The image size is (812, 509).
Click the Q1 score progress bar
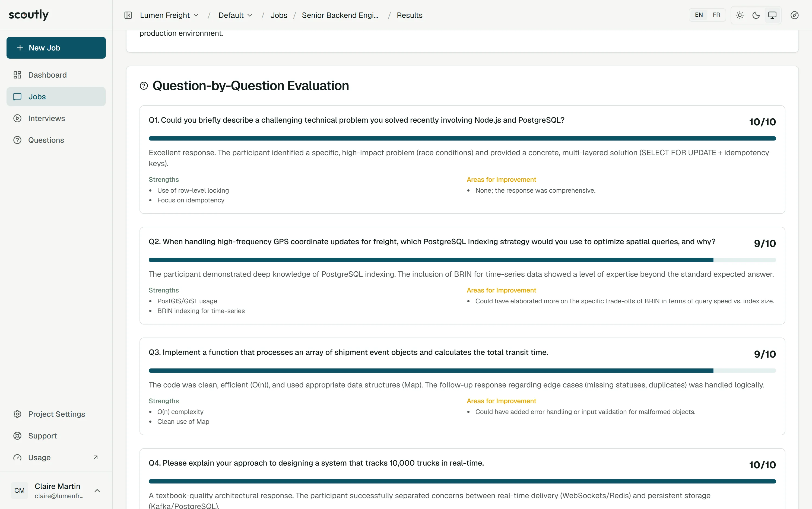click(x=462, y=138)
